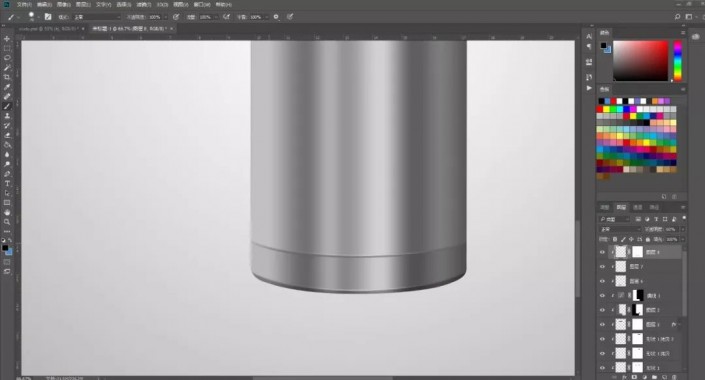Select the Path Selection tool
Viewport: 705px width, 380px height.
(7, 193)
